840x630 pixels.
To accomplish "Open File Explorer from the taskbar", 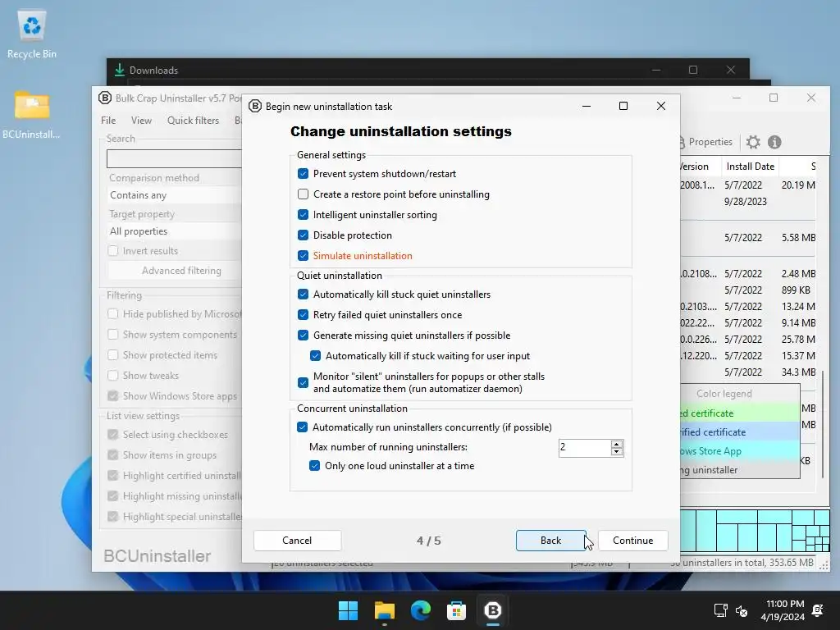I will click(x=384, y=610).
